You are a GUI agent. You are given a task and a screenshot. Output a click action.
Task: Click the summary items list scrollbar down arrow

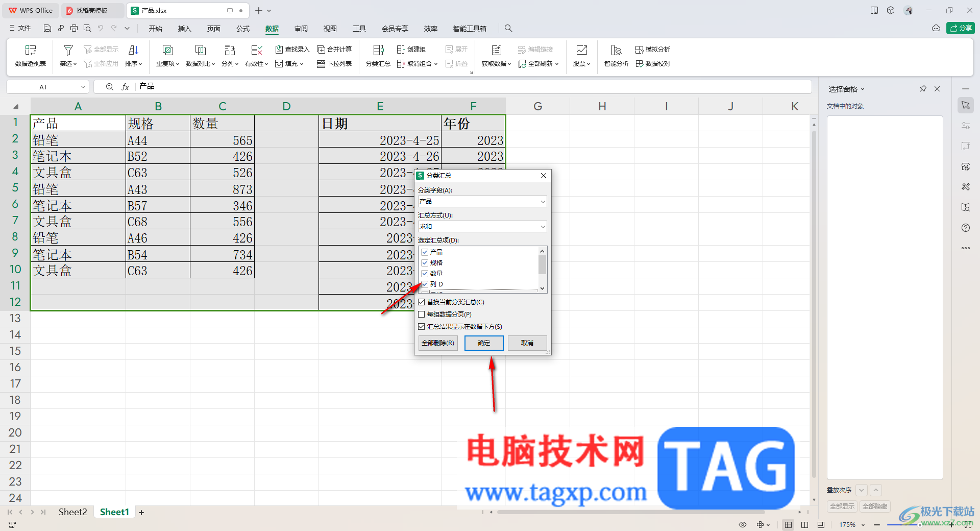click(x=542, y=288)
